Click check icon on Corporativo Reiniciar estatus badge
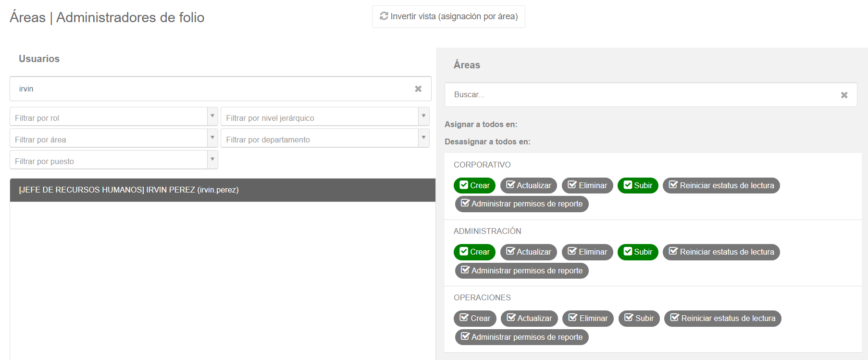Screen dimensions: 868x360 [673, 185]
